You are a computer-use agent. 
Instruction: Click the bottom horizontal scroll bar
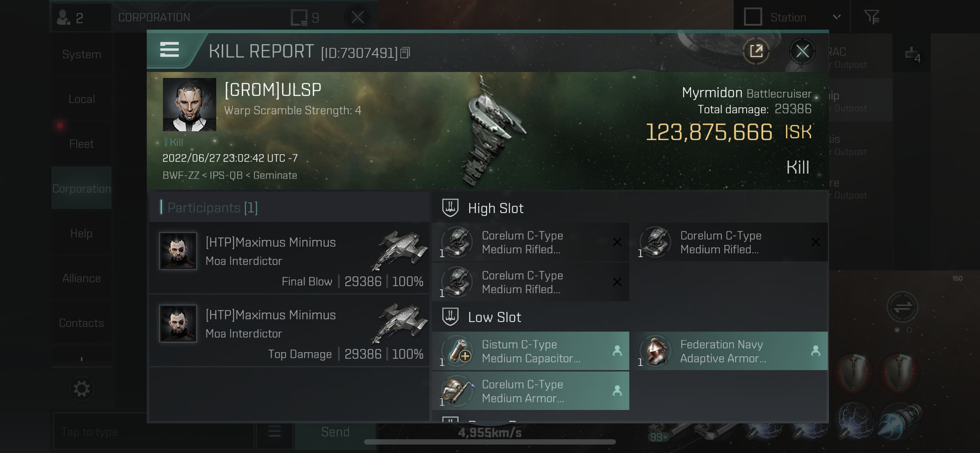coord(490,442)
